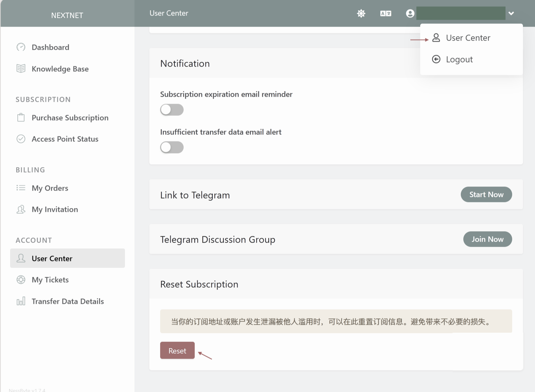The image size is (535, 392).
Task: Click the Chinese reset warning message
Action: tap(336, 321)
